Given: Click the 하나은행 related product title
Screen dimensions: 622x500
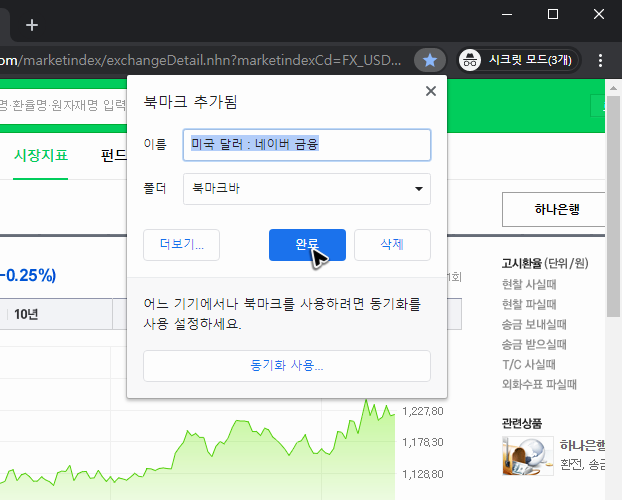Looking at the screenshot, I should (x=582, y=446).
